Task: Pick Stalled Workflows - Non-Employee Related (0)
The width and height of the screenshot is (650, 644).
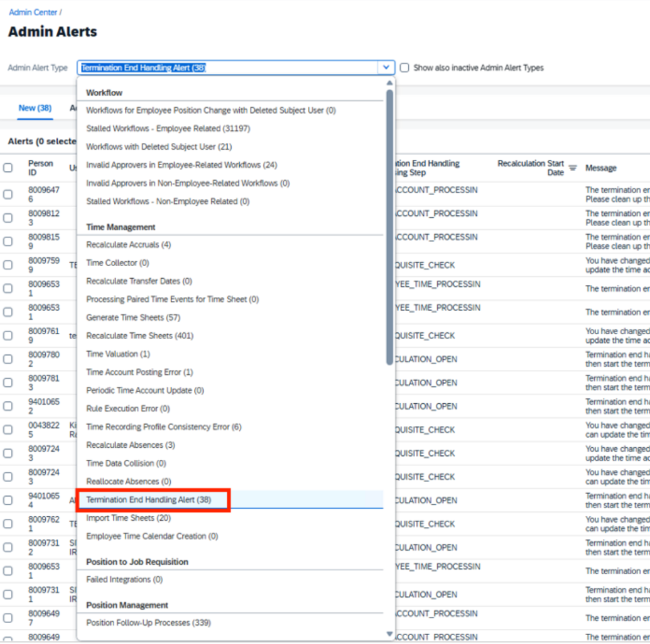Action: (x=230, y=201)
